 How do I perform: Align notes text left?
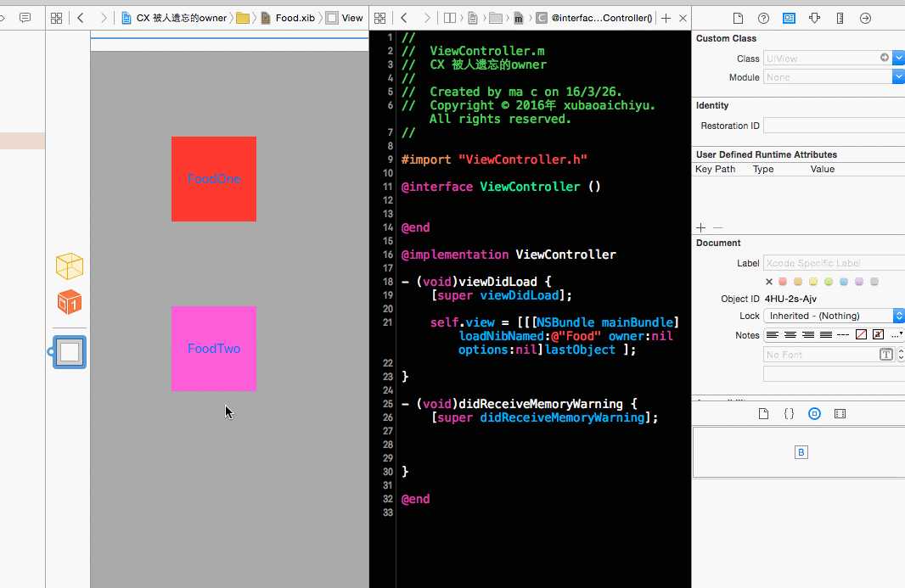click(773, 334)
